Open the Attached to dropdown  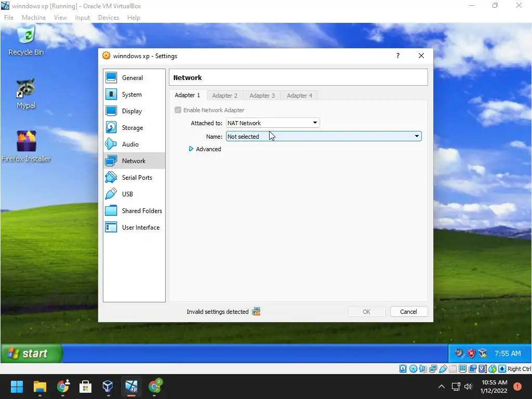point(273,123)
